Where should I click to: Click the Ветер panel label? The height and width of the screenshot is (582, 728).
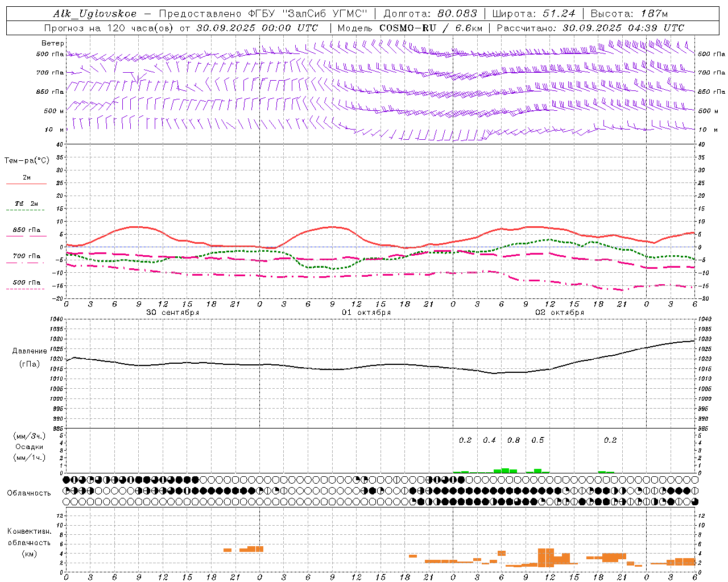pos(53,43)
